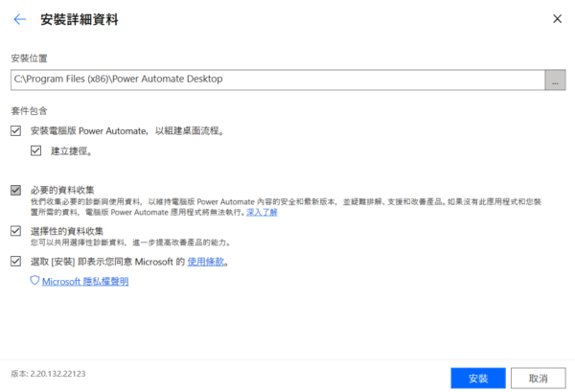
Task: Click the 必要的資料收集 checkbox
Action: (x=15, y=190)
